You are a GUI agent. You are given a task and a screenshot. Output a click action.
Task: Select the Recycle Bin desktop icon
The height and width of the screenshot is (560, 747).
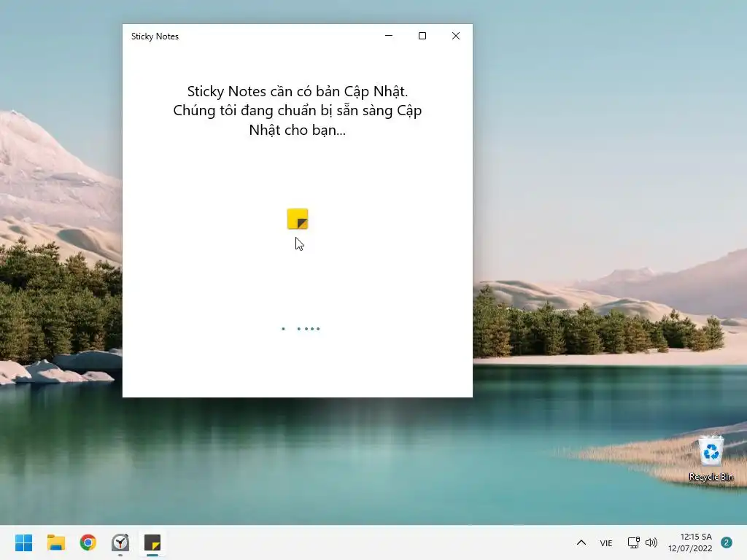(x=711, y=458)
